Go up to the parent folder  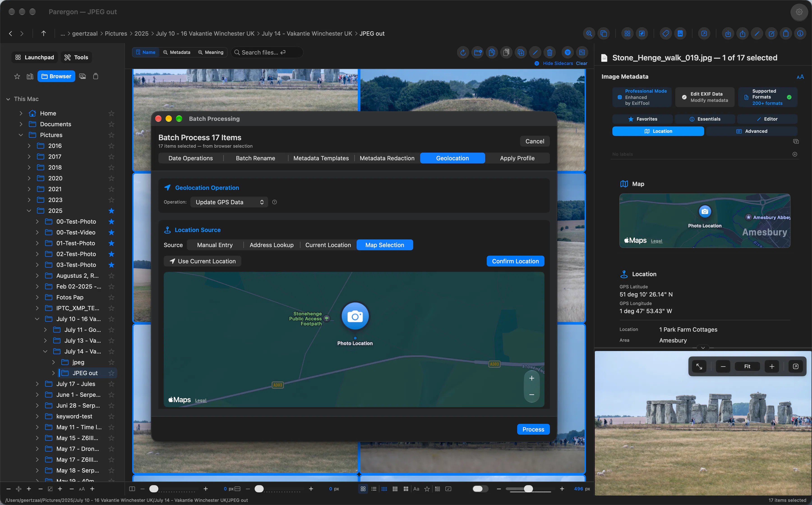point(44,33)
